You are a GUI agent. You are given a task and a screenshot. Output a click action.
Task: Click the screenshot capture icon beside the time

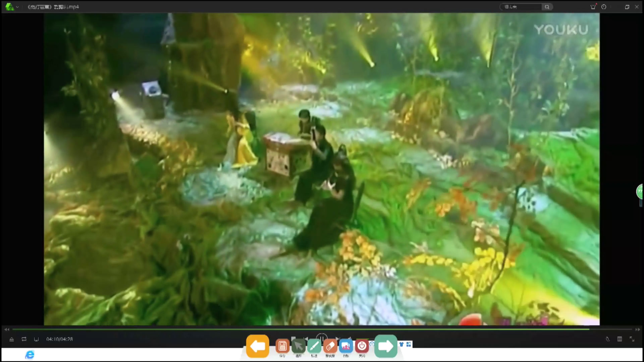click(x=36, y=339)
